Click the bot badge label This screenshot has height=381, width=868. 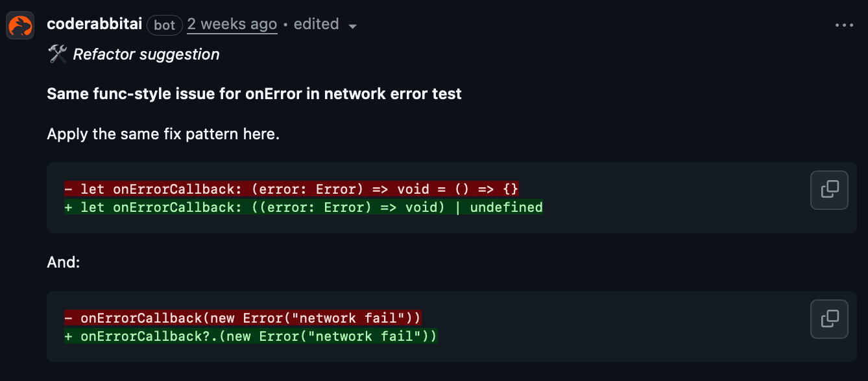[x=165, y=25]
